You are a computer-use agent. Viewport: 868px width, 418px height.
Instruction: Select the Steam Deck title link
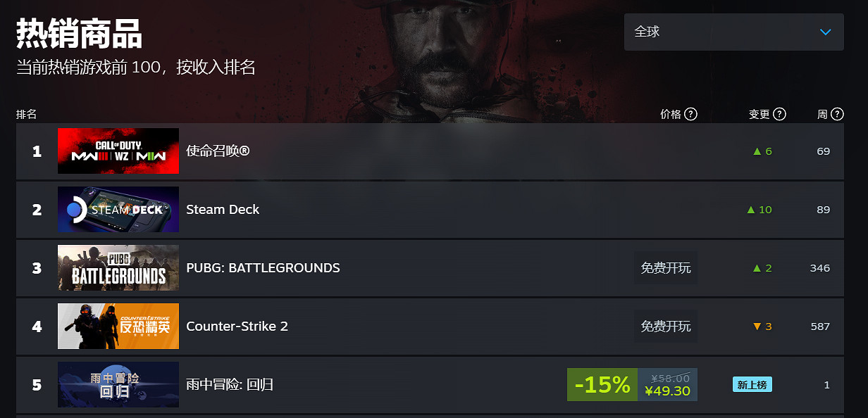(x=223, y=209)
